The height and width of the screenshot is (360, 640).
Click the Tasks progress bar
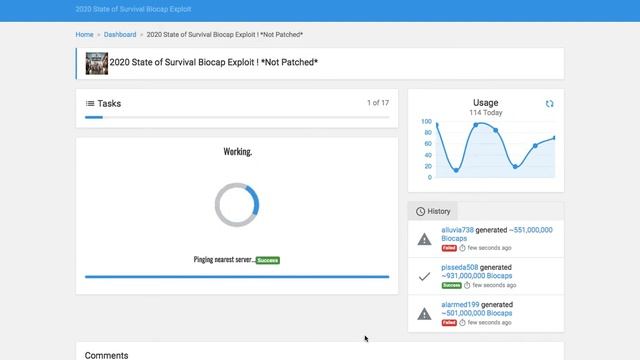coord(237,118)
